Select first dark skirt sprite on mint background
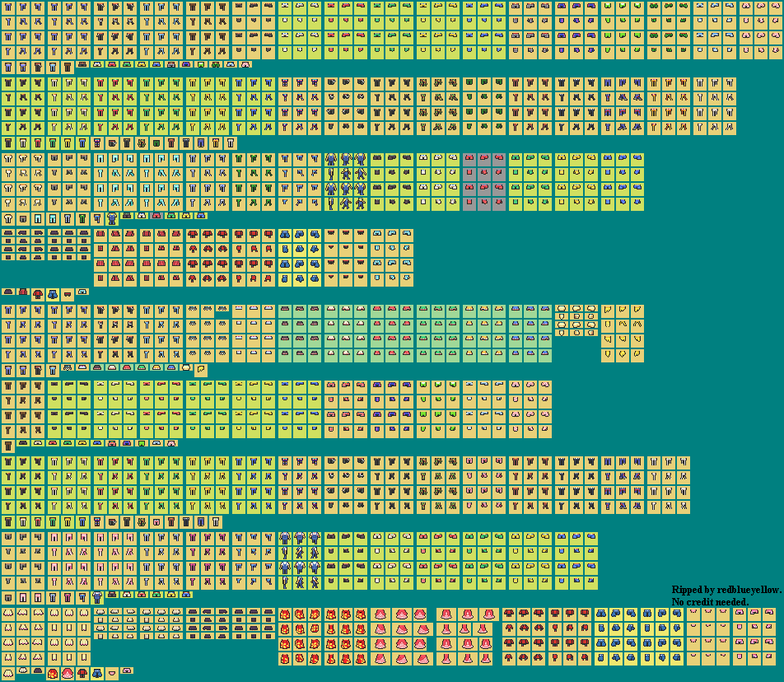This screenshot has width=784, height=682. tap(285, 310)
